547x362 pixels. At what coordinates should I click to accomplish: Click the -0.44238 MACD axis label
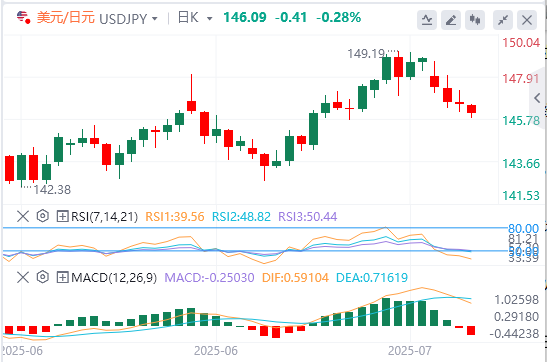click(515, 334)
